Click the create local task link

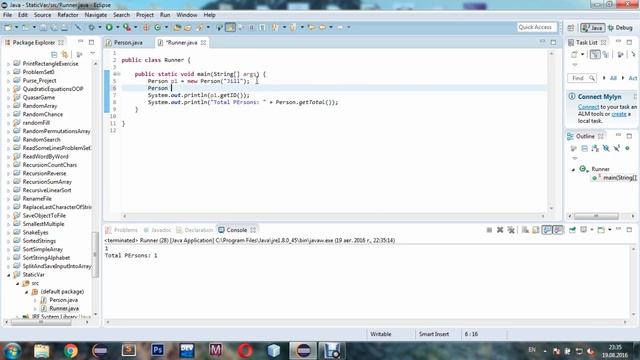619,114
